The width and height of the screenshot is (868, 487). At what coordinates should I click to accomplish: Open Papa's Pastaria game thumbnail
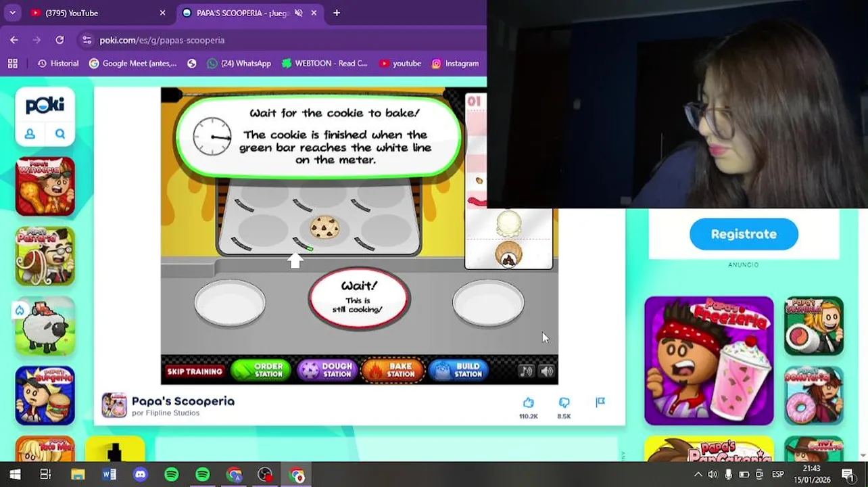click(x=45, y=256)
